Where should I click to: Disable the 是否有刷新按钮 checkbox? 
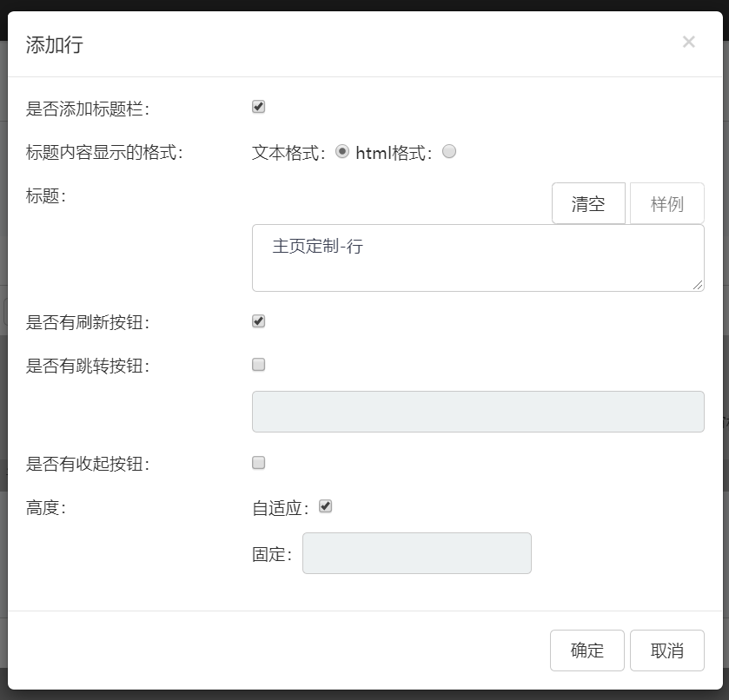(x=258, y=321)
